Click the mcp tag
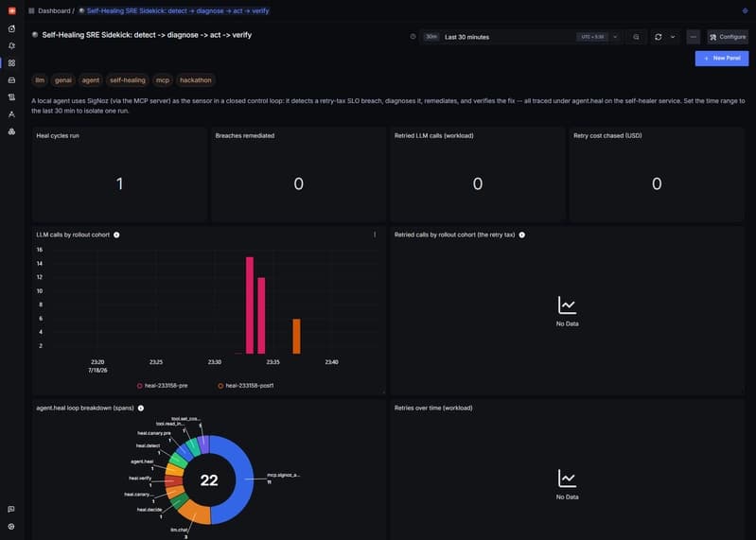The height and width of the screenshot is (540, 756). coord(163,80)
